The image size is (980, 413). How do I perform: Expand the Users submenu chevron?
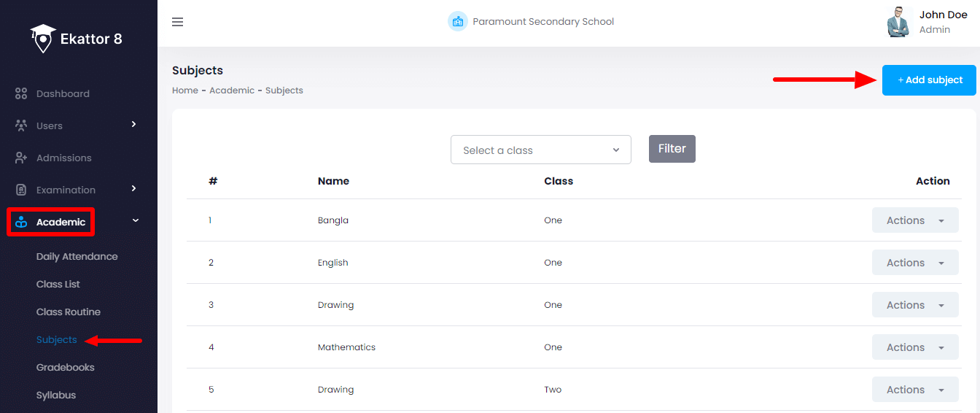click(x=133, y=125)
